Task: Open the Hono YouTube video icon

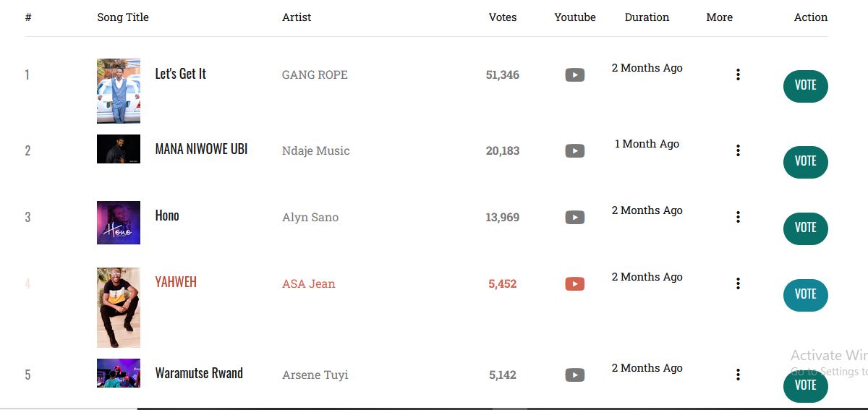Action: pyautogui.click(x=574, y=217)
